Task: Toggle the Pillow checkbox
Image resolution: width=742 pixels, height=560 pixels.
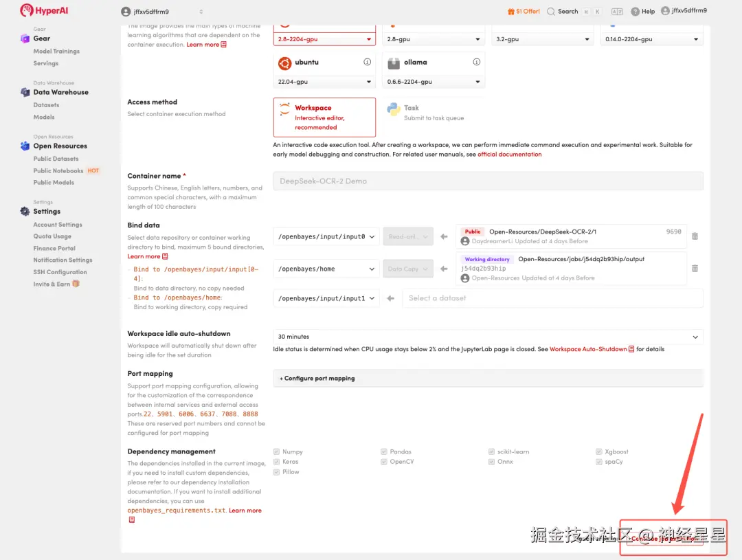Action: pos(276,472)
